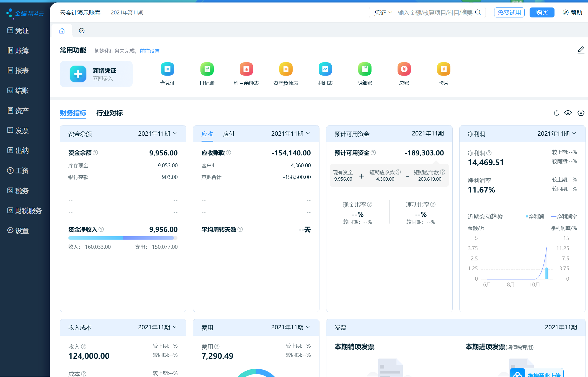Open the 科目余额表 shortcut icon
Viewport: 588px width, 377px height.
pyautogui.click(x=246, y=69)
